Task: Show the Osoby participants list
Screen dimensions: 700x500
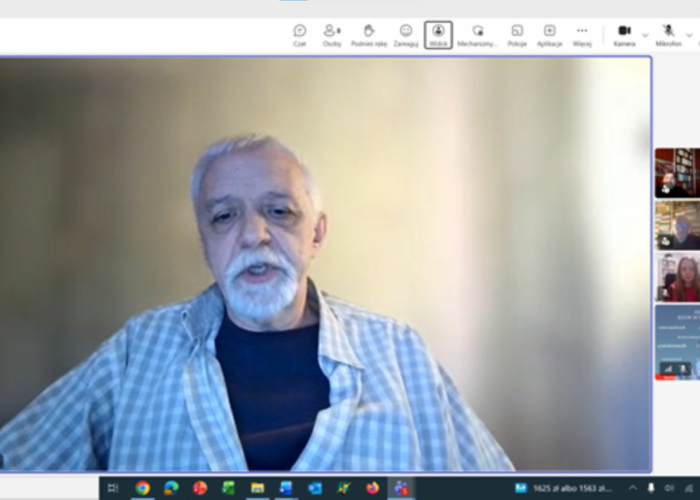Action: [332, 35]
